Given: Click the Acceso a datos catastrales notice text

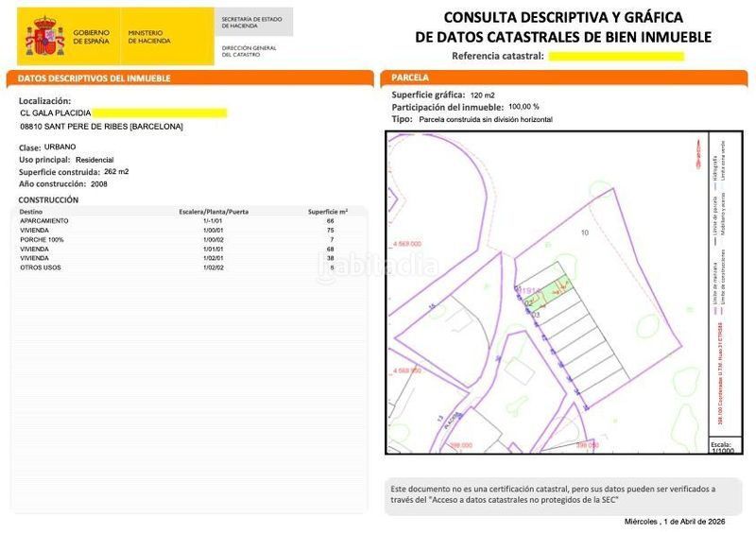Looking at the screenshot, I should click(553, 494).
